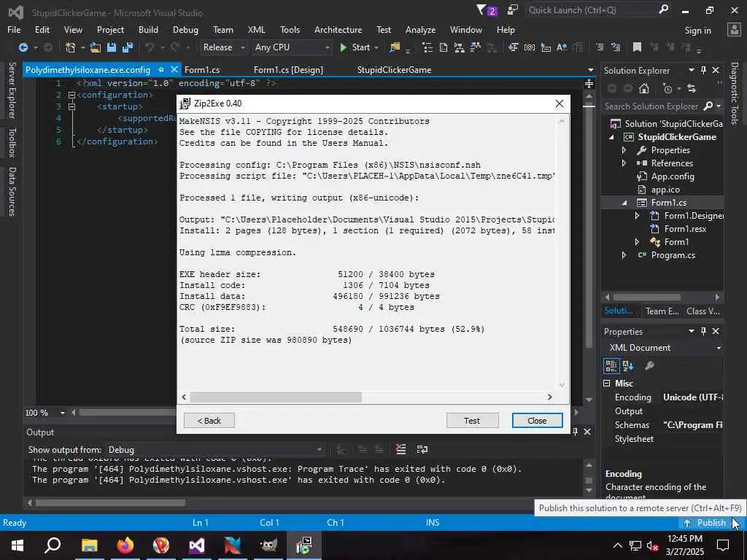Auto-hide the Properties panel with its pin icon
This screenshot has height=560, width=747.
pyautogui.click(x=704, y=331)
